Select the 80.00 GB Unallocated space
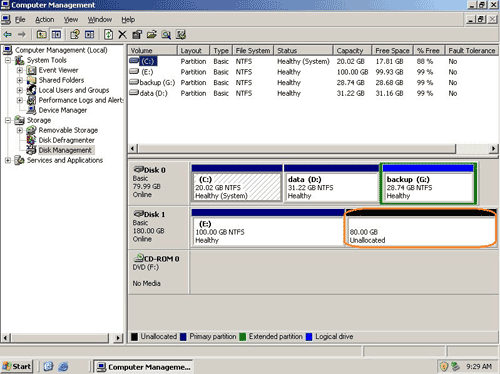The width and height of the screenshot is (500, 374). pyautogui.click(x=421, y=228)
